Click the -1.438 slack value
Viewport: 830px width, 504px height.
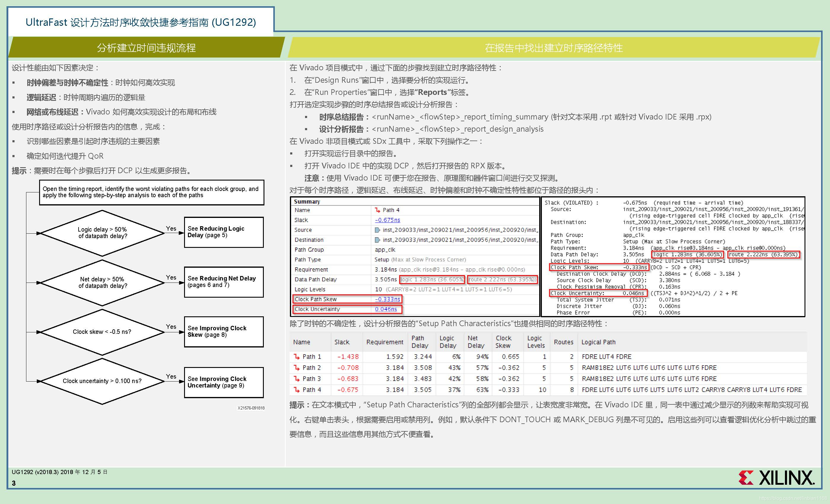(x=348, y=356)
